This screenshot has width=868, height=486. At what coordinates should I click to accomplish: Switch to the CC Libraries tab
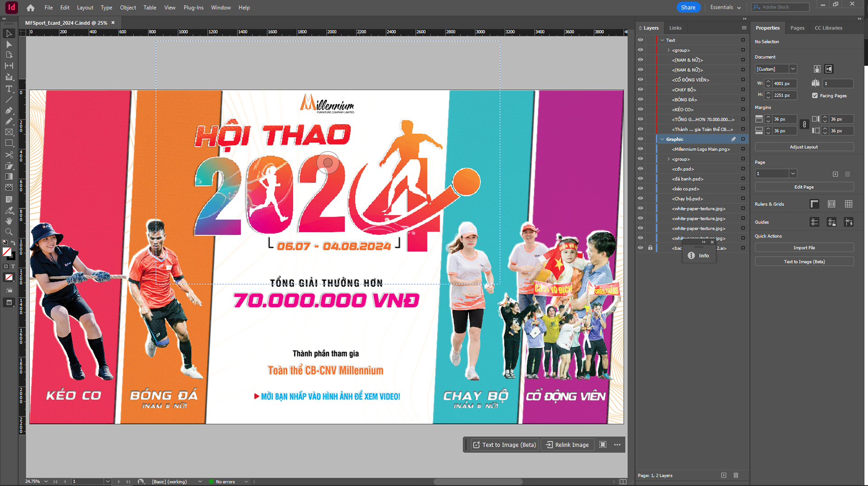coord(828,28)
